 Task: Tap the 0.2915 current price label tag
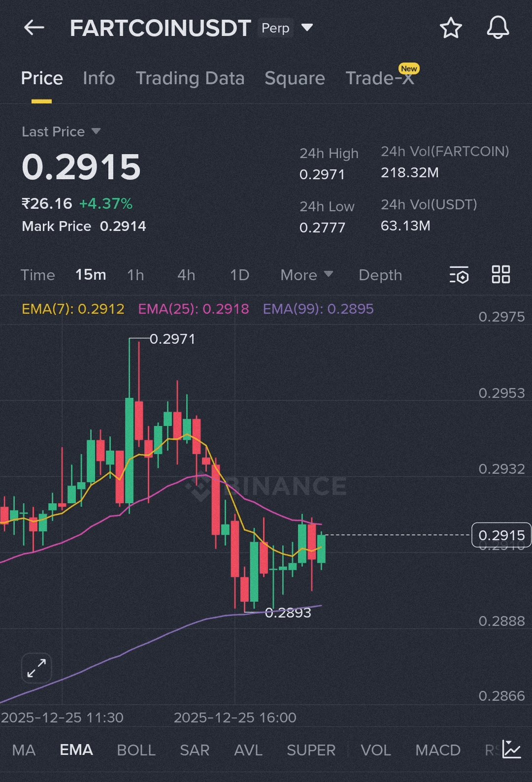(501, 535)
